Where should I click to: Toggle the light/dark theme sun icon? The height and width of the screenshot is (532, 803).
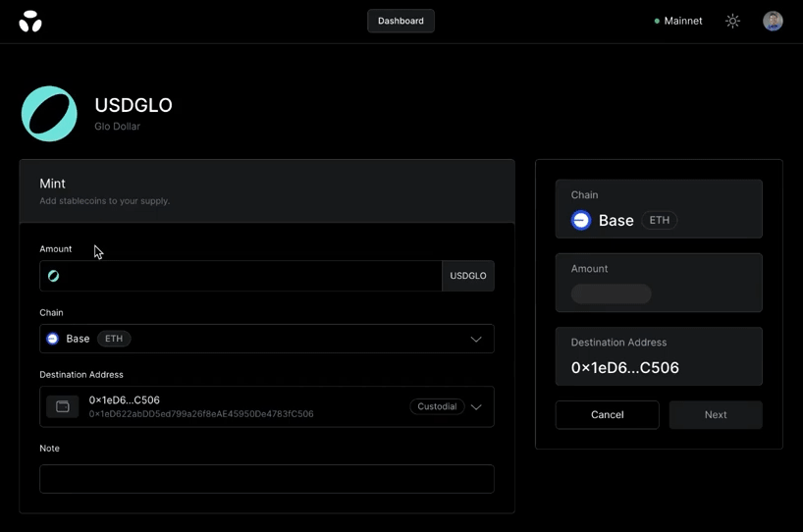(732, 21)
